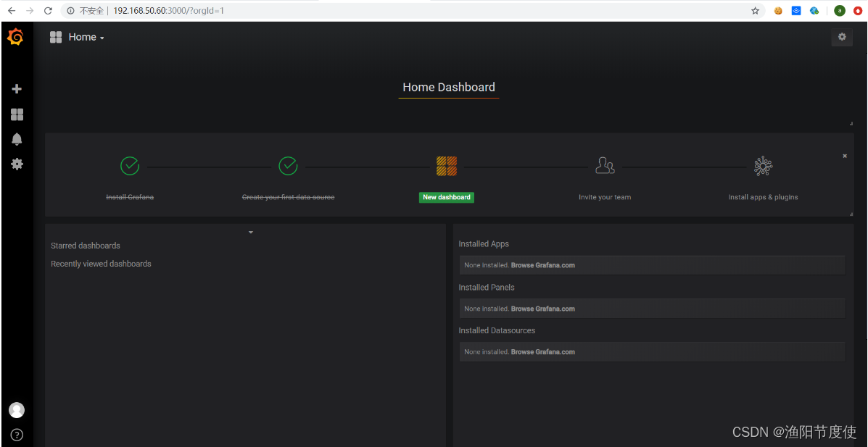Click the title panel resize handle
The height and width of the screenshot is (447, 868).
[x=851, y=123]
